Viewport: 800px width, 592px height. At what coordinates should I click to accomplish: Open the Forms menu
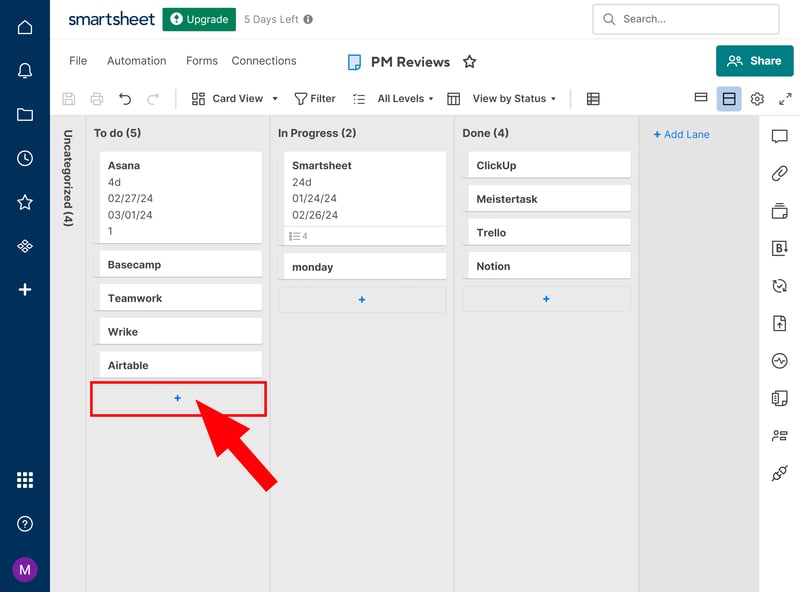point(202,61)
